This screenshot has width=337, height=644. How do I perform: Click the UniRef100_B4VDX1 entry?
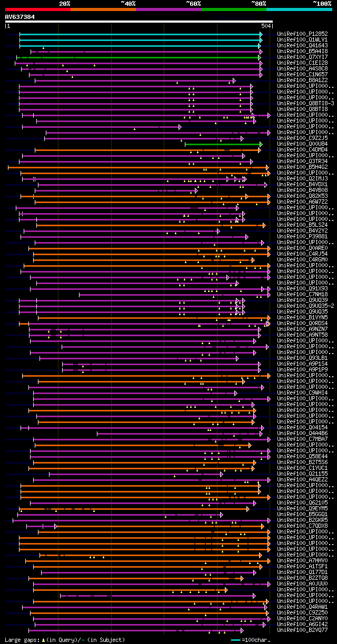[303, 184]
